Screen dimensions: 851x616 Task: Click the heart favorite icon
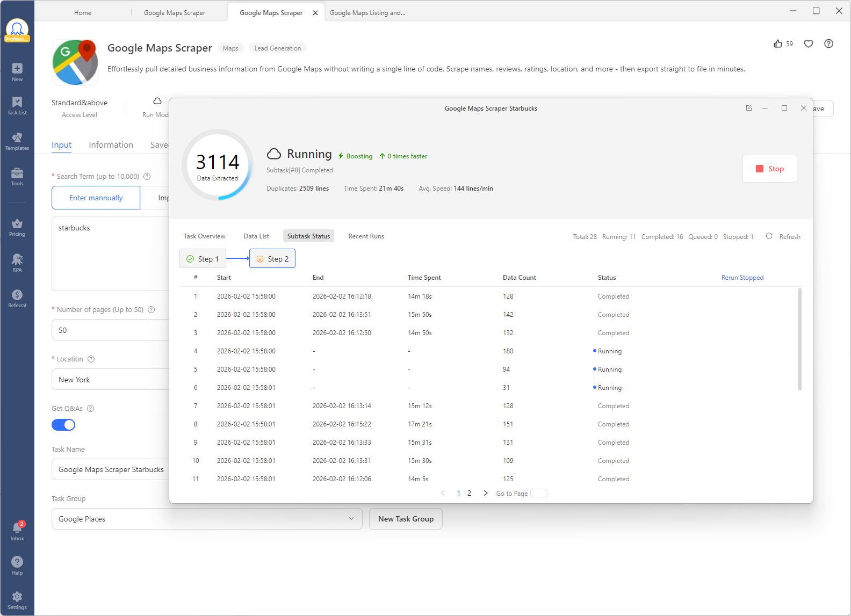(x=808, y=44)
